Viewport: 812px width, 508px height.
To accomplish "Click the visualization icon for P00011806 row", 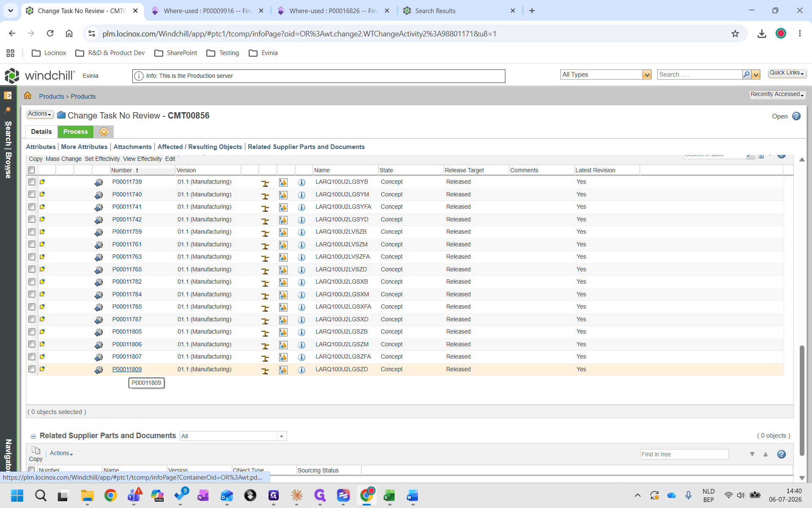I will tap(283, 345).
